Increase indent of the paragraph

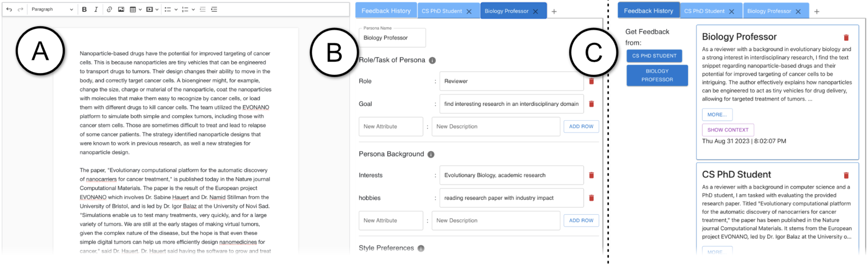point(214,10)
